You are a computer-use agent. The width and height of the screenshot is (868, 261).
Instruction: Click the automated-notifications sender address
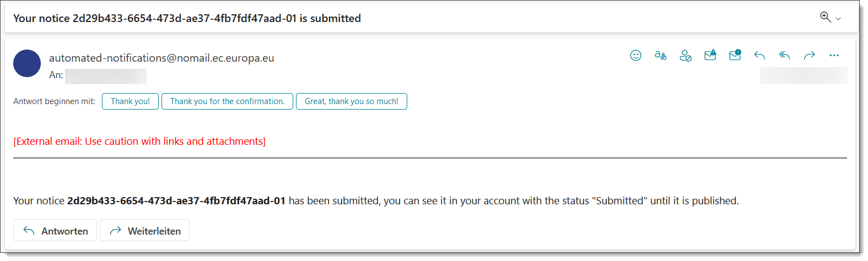[x=161, y=58]
